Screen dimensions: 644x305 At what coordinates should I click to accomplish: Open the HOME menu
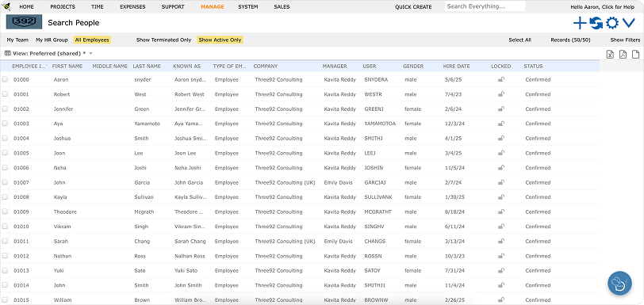click(x=27, y=7)
